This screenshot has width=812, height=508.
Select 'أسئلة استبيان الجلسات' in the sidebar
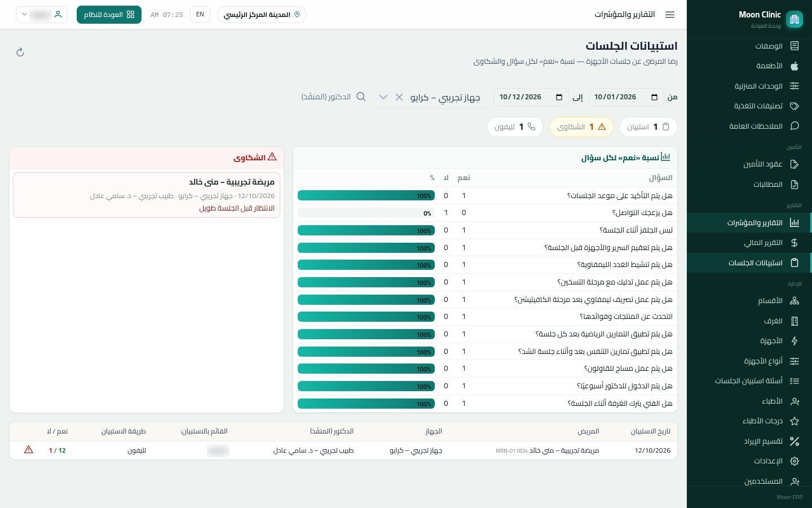coord(749,381)
